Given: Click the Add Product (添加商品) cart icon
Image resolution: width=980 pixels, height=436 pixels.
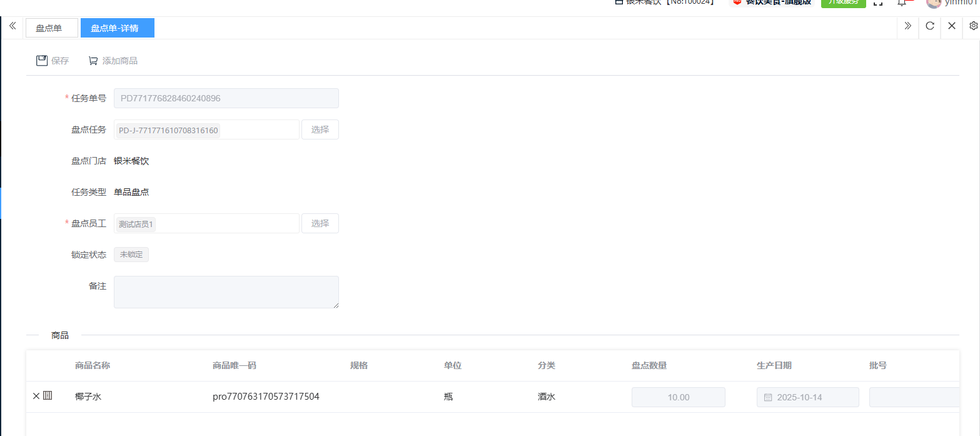Looking at the screenshot, I should 93,61.
